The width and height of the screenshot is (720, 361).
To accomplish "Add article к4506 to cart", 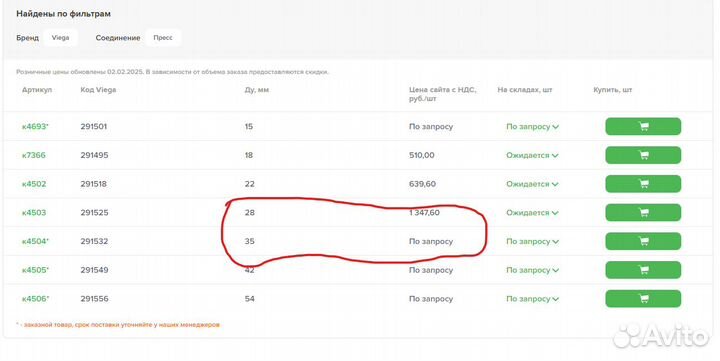I will point(643,299).
